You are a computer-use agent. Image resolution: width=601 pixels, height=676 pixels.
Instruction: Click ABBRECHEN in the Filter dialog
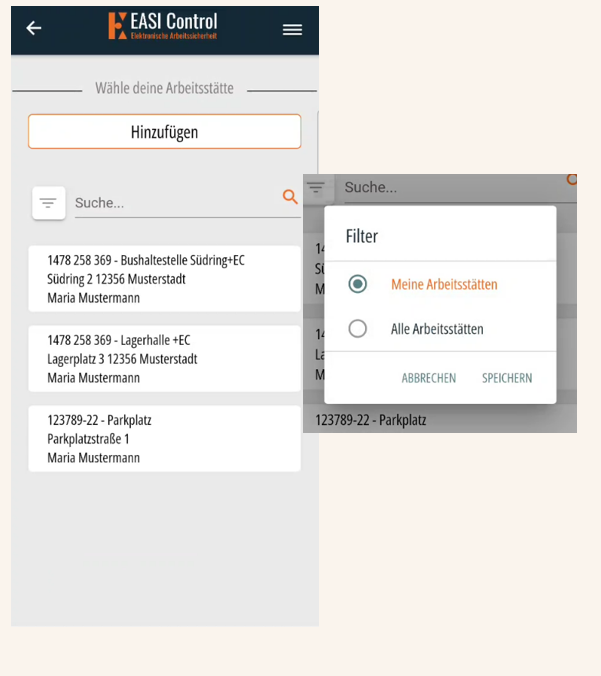(x=429, y=378)
